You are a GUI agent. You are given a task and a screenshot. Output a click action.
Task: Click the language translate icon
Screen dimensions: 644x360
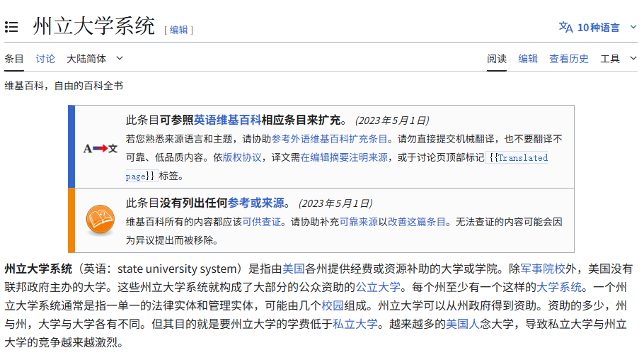click(565, 27)
